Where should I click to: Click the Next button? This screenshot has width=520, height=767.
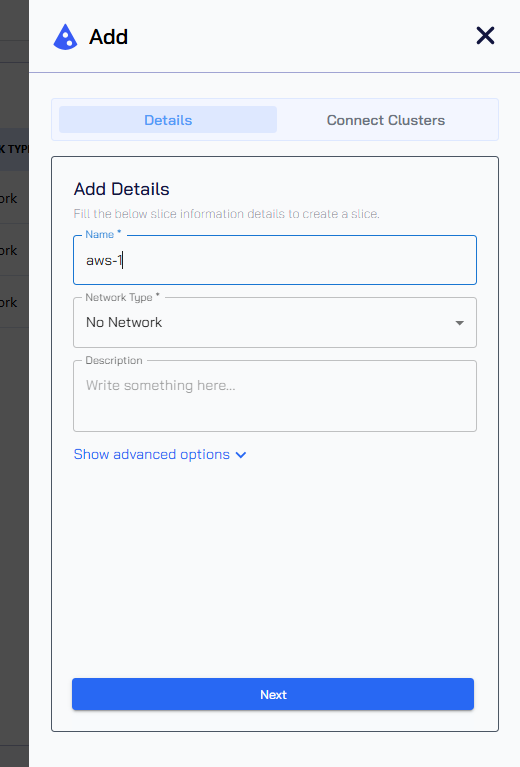pos(273,694)
